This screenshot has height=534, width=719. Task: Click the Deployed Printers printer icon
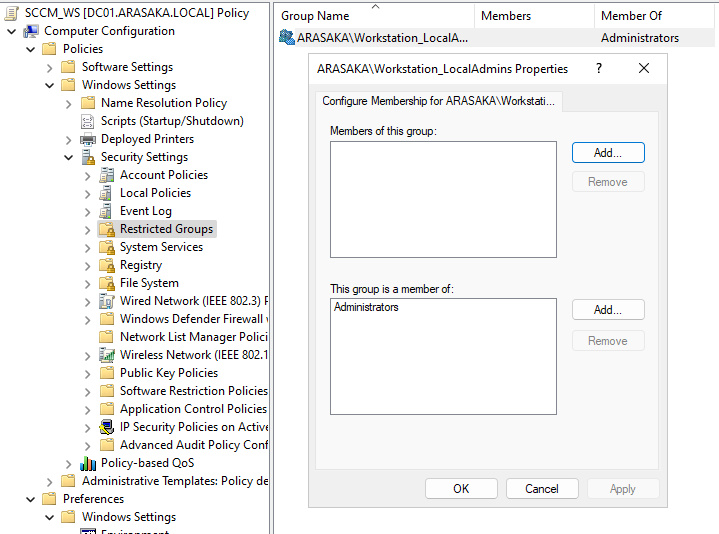coord(88,139)
